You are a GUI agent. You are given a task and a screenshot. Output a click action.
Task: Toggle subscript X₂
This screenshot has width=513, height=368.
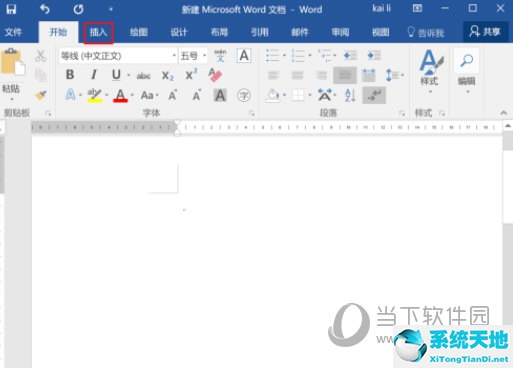(167, 76)
